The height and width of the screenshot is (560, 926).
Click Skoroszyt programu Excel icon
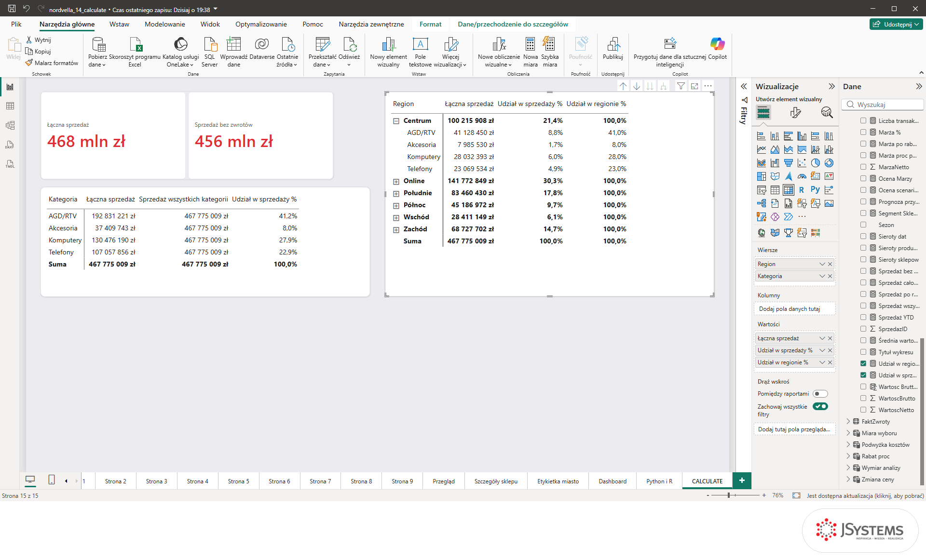pyautogui.click(x=136, y=44)
